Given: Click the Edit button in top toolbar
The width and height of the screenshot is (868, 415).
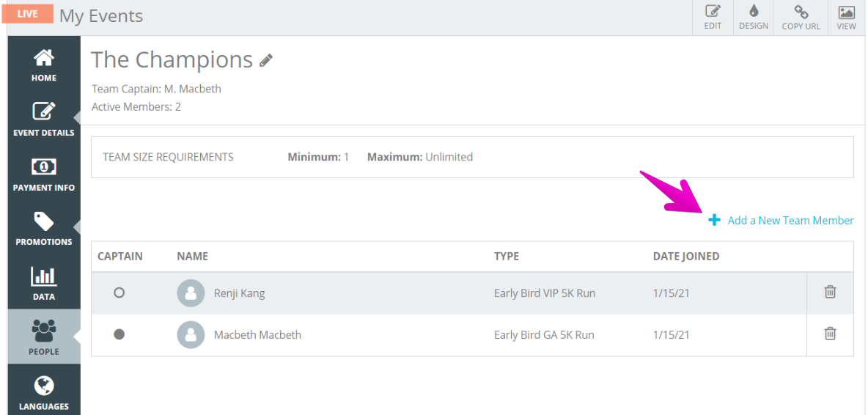Looking at the screenshot, I should (713, 18).
